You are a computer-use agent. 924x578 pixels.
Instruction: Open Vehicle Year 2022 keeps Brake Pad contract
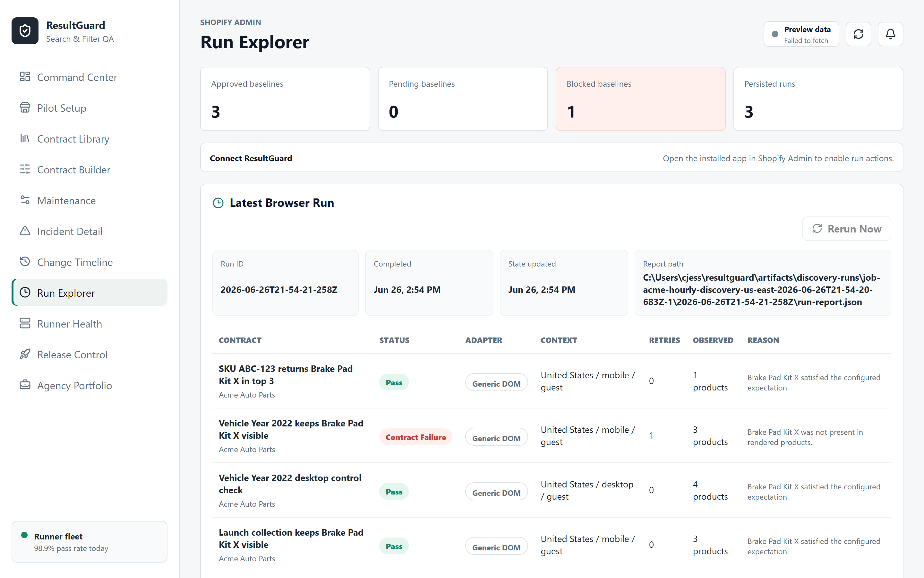click(291, 429)
